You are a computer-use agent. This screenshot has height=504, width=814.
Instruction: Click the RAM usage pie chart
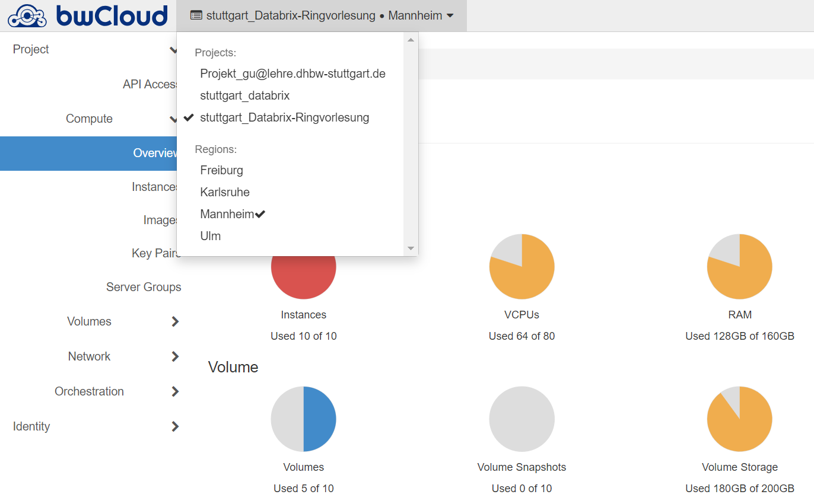739,266
